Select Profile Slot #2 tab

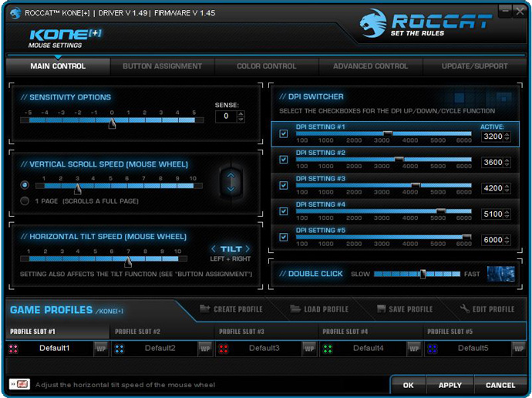[162, 332]
